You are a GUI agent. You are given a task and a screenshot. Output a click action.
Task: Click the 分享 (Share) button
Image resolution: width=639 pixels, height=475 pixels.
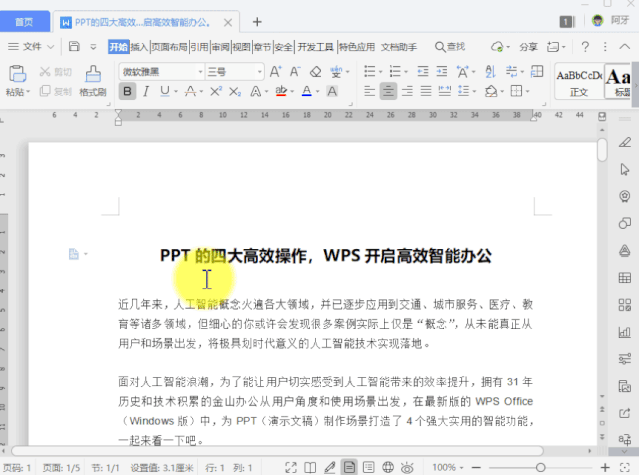pyautogui.click(x=528, y=47)
